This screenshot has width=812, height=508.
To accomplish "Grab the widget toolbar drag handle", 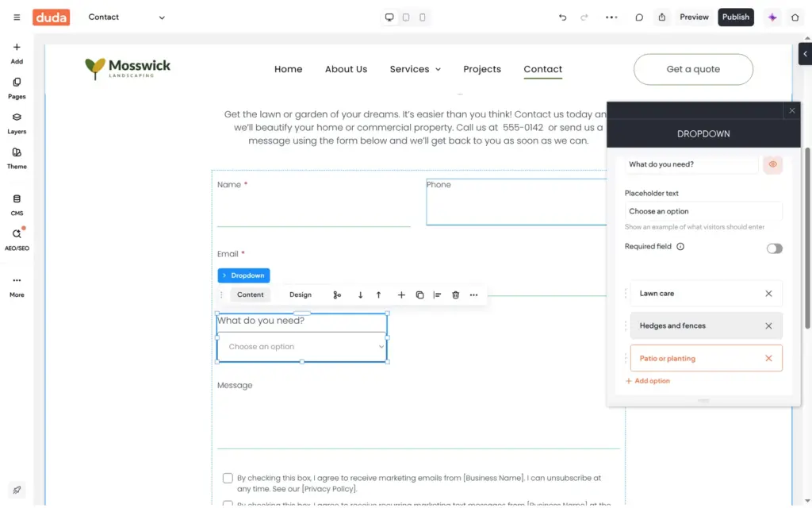I will pyautogui.click(x=222, y=295).
